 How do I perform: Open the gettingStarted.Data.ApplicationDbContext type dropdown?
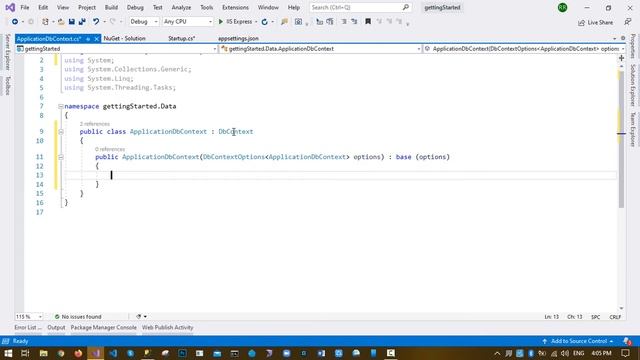tap(320, 49)
